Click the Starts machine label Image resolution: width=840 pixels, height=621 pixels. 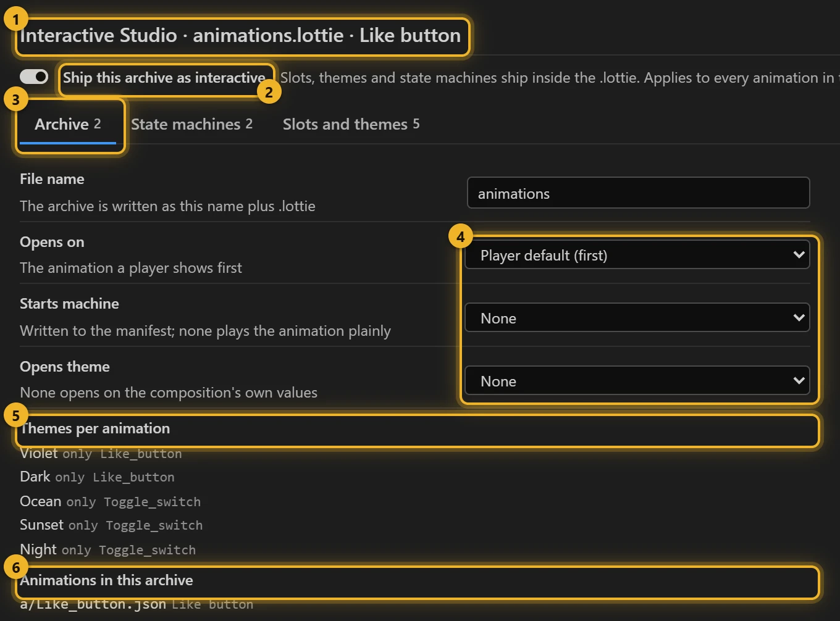click(x=69, y=304)
